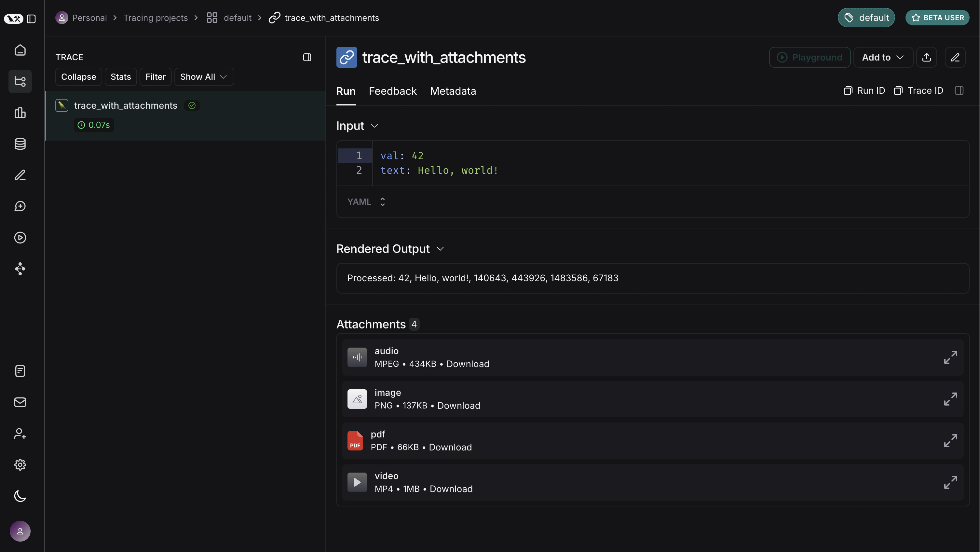Toggle the trace details side panel icon
Screen dimensions: 980x552
pyautogui.click(x=960, y=90)
